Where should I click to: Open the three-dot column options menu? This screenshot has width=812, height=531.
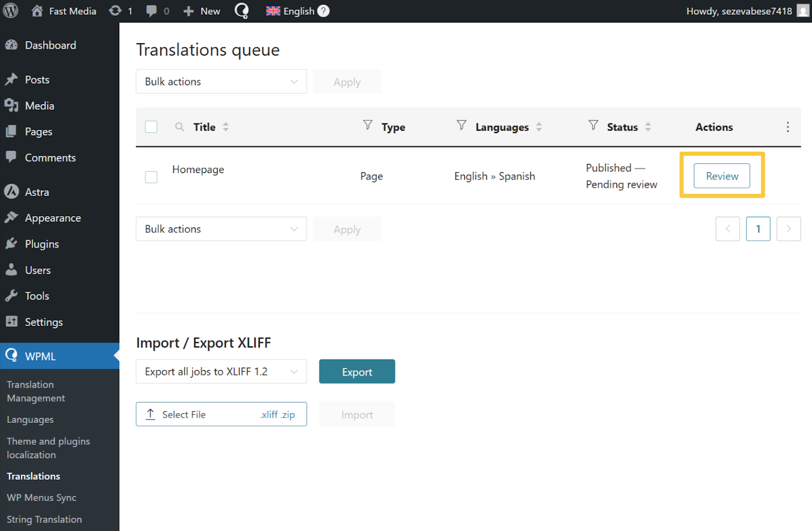pyautogui.click(x=787, y=127)
